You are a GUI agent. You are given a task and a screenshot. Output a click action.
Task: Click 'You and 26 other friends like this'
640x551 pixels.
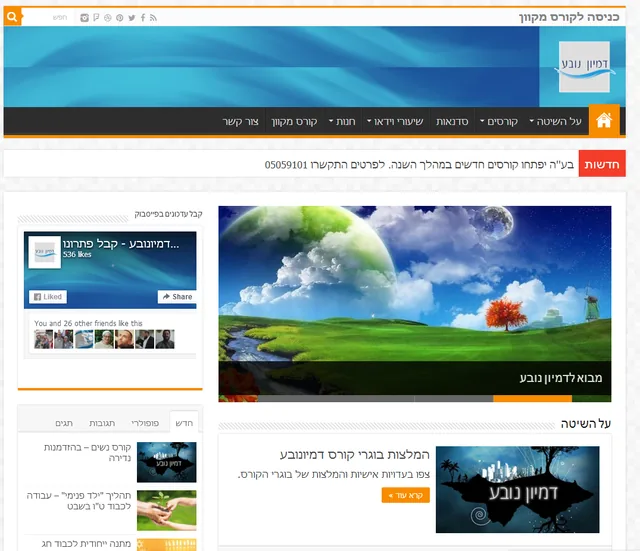pos(88,323)
